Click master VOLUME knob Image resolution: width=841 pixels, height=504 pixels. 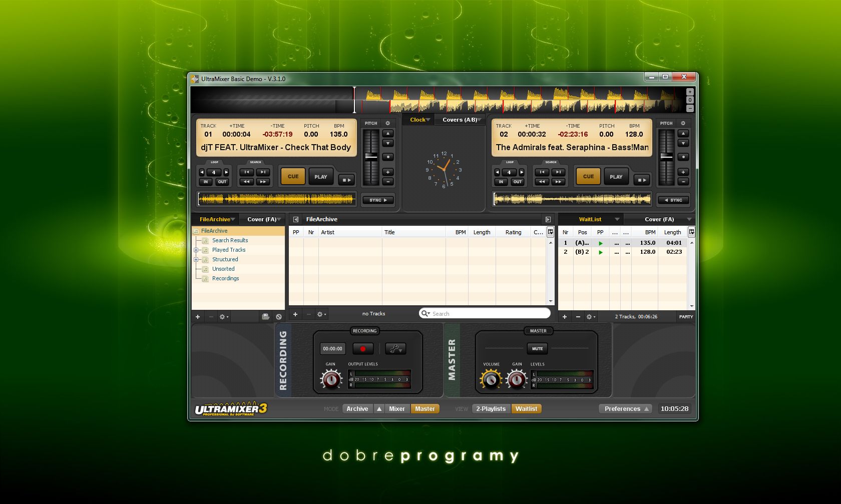491,379
